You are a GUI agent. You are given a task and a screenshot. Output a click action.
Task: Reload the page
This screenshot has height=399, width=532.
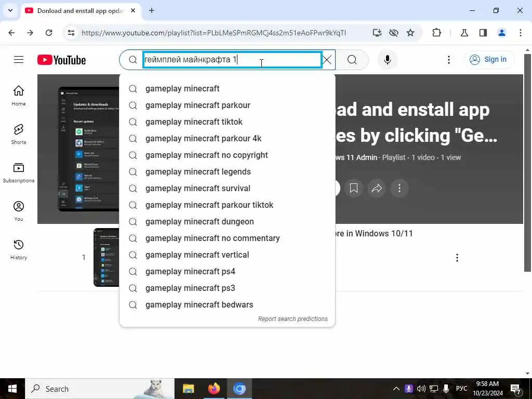(x=49, y=33)
